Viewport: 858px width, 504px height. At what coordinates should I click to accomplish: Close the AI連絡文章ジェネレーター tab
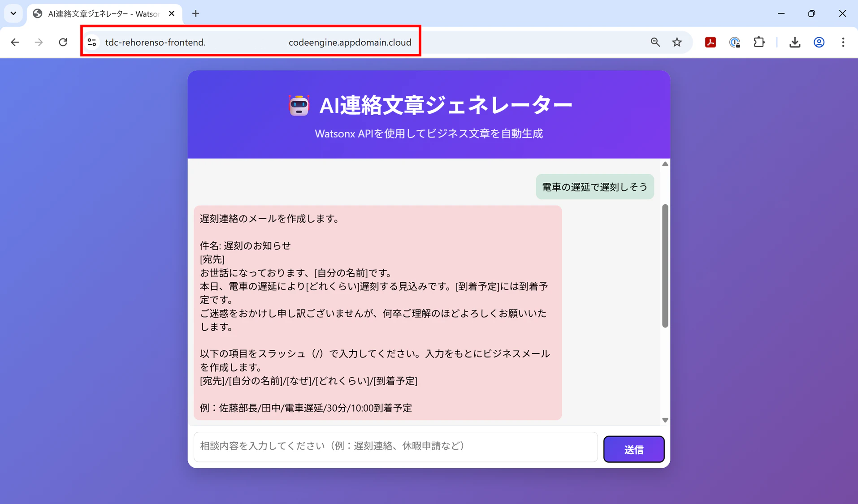pyautogui.click(x=172, y=14)
